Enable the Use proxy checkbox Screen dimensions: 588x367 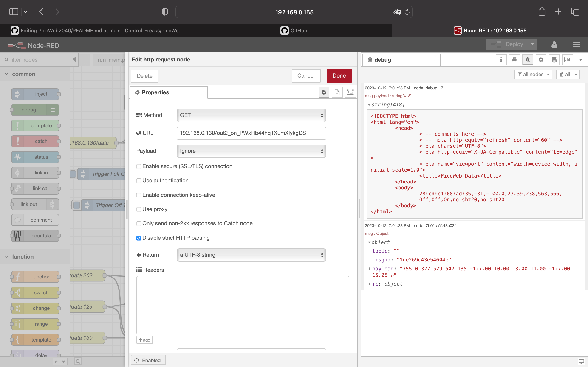tap(139, 209)
